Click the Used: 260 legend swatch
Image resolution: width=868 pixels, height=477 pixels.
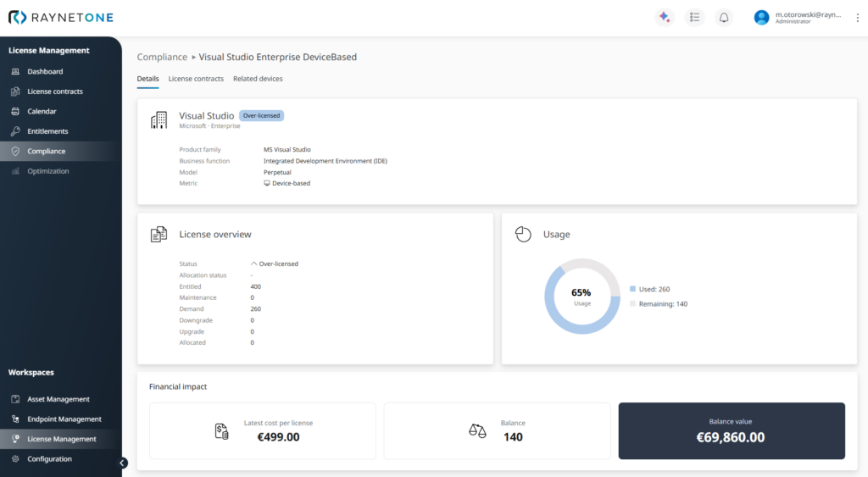click(632, 289)
